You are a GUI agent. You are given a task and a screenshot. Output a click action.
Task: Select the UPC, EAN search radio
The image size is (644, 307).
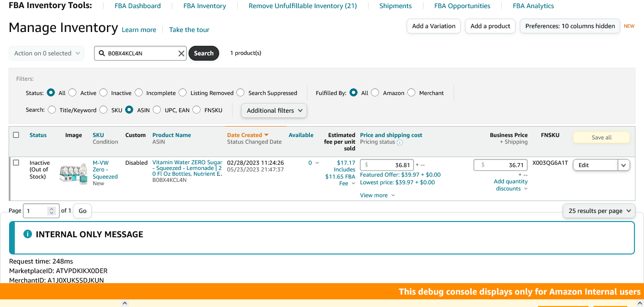coord(157,110)
